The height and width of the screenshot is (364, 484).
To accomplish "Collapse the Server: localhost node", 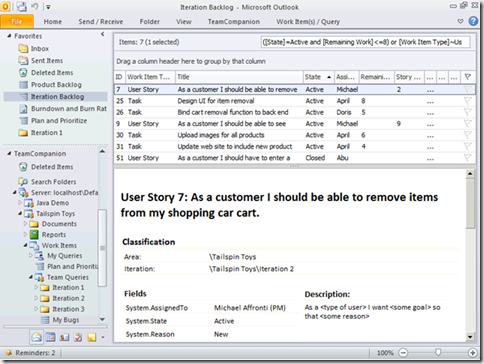I will pyautogui.click(x=14, y=192).
